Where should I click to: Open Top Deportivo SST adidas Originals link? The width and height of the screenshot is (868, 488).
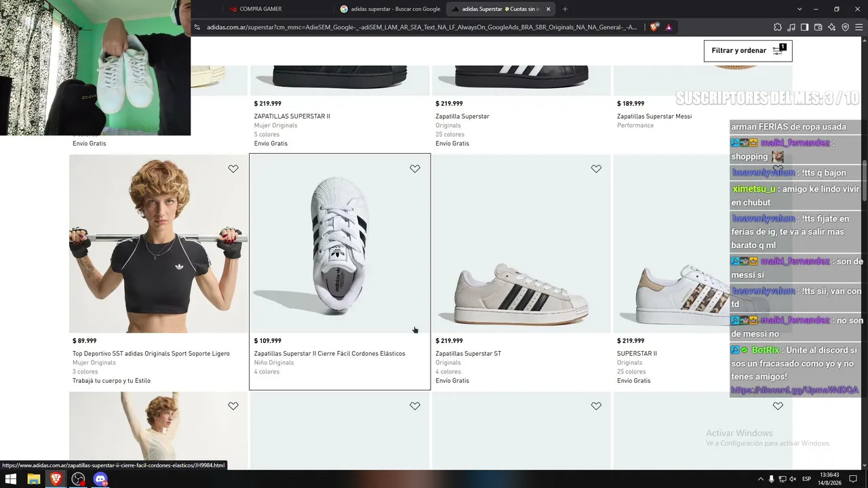tap(151, 354)
